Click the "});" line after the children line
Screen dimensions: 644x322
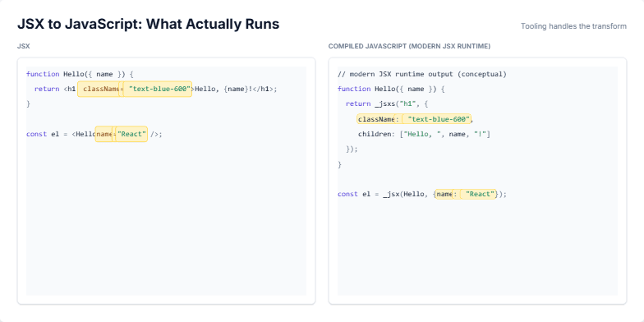[352, 149]
